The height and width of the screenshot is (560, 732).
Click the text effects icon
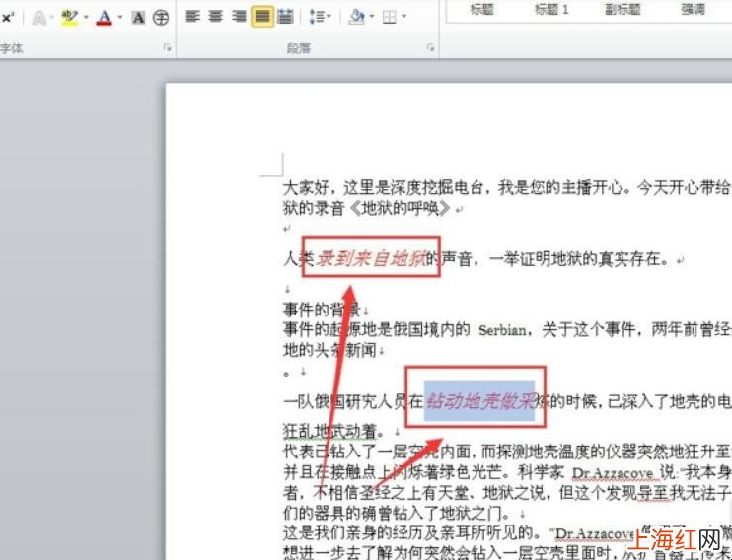[x=39, y=18]
